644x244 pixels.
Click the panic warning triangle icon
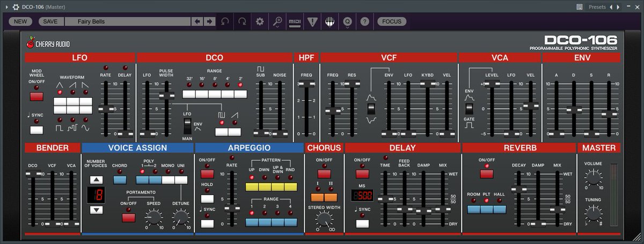click(x=312, y=21)
